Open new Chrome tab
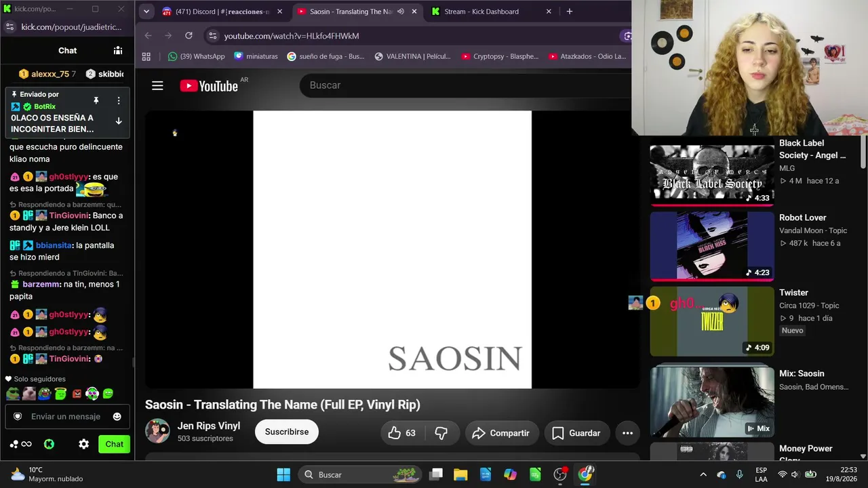868x488 pixels. click(x=569, y=12)
